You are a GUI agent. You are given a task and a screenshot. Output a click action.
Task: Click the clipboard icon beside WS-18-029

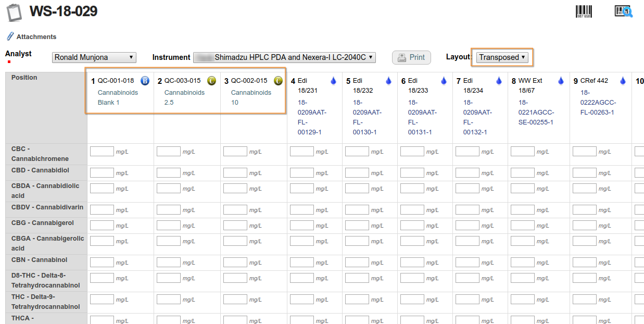tap(14, 13)
